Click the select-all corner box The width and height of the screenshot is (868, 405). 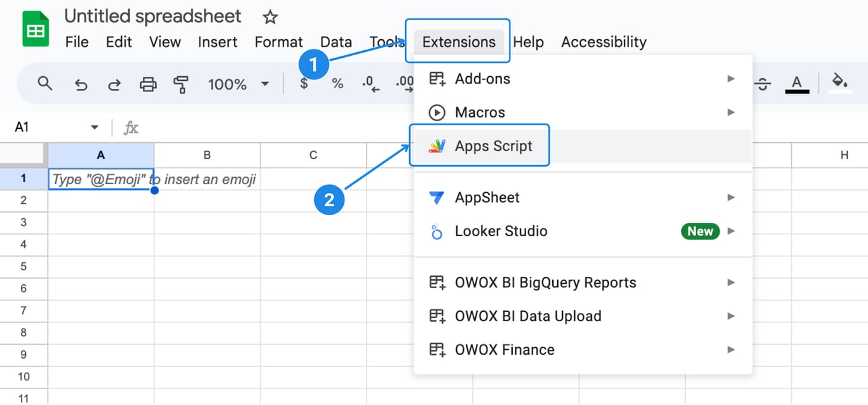pyautogui.click(x=24, y=155)
